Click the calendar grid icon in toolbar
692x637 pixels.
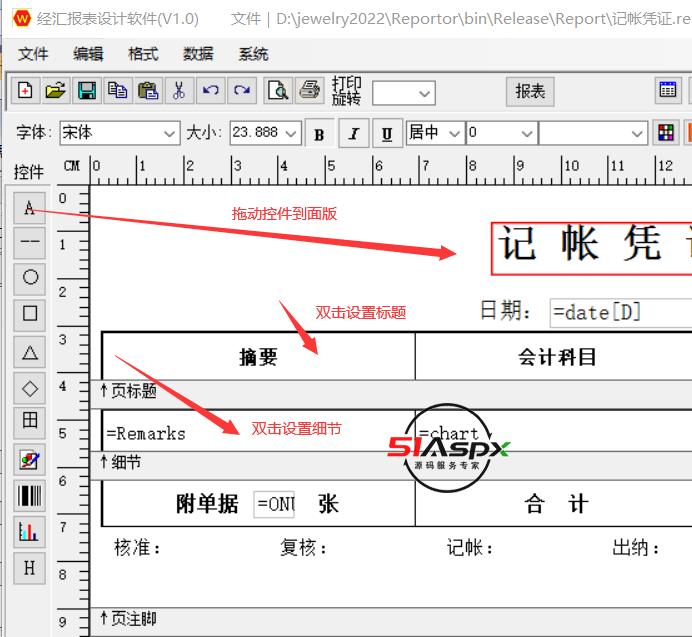(667, 90)
